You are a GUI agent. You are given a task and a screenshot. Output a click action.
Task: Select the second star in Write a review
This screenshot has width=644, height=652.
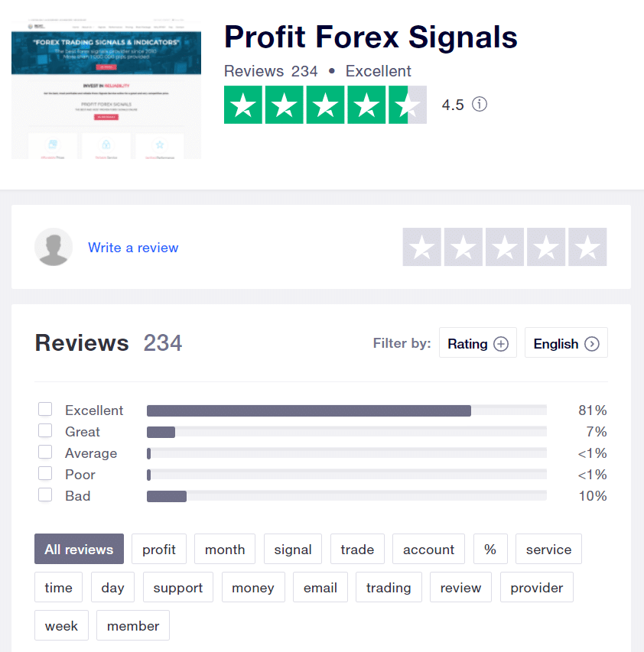463,247
